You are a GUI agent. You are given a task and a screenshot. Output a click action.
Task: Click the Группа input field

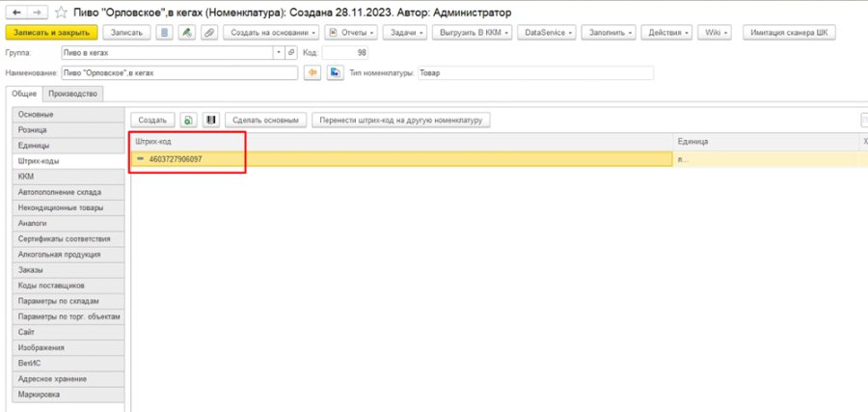click(168, 53)
